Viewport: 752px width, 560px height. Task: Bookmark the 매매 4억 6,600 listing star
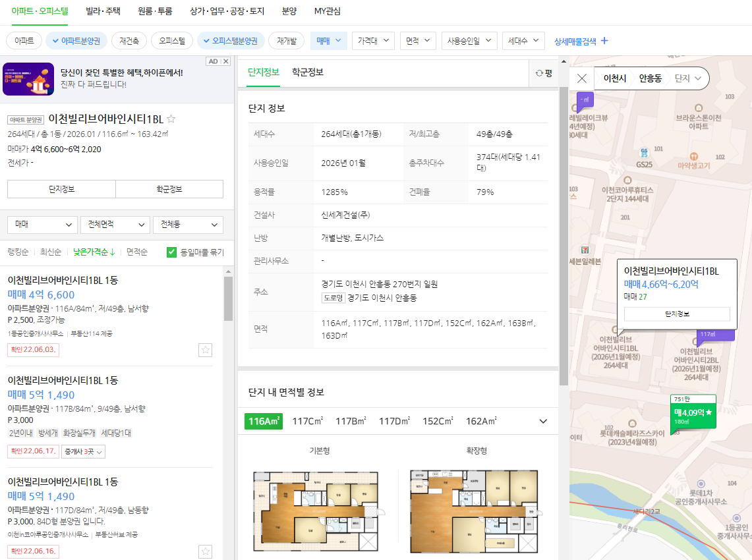tap(205, 350)
